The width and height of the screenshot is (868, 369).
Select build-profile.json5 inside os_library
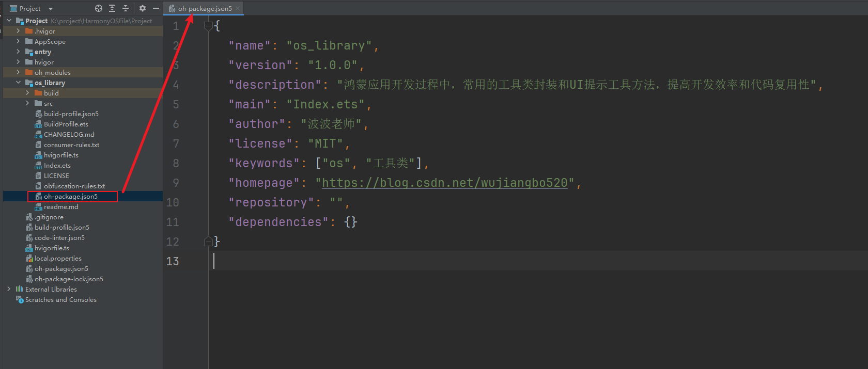point(71,114)
